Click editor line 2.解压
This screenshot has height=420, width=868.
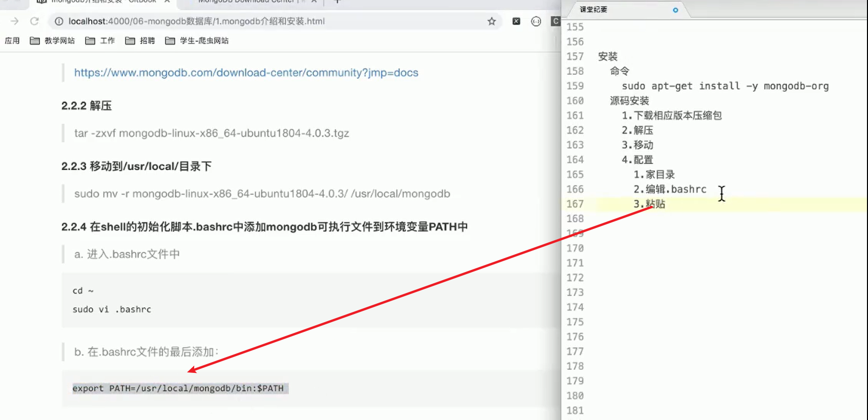[x=637, y=131]
